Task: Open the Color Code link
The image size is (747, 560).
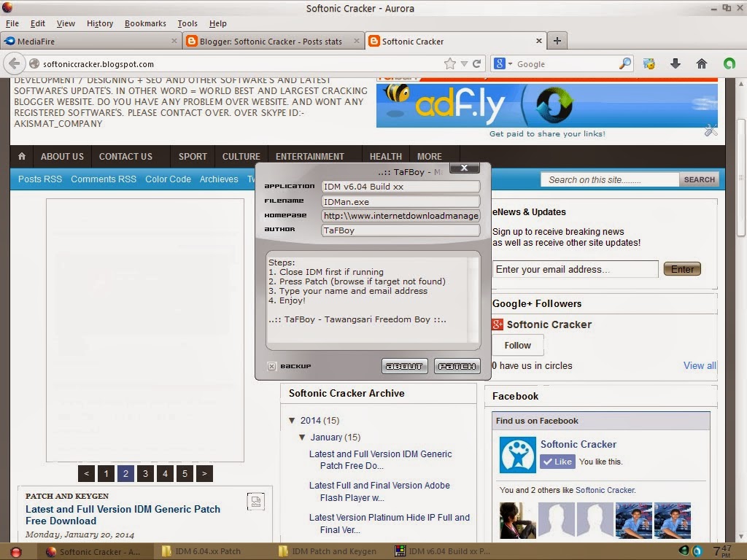Action: coord(168,179)
